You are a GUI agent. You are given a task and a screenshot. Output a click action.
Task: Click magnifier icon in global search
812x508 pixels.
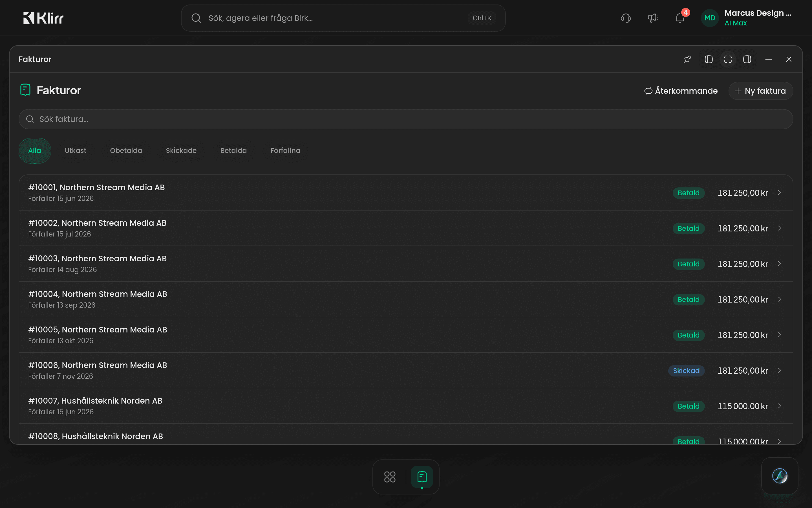[196, 18]
